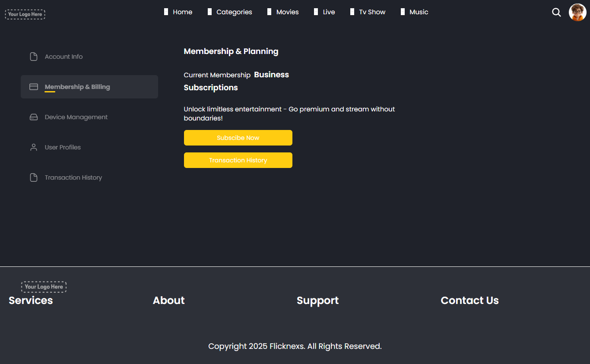
Task: Open search with the magnifying glass icon
Action: pyautogui.click(x=556, y=13)
